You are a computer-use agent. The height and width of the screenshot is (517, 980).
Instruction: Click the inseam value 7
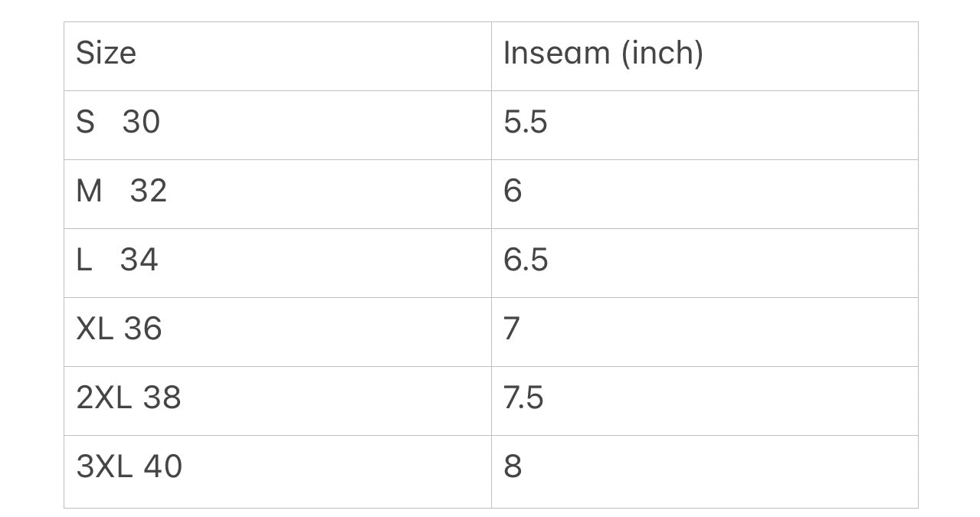(512, 329)
